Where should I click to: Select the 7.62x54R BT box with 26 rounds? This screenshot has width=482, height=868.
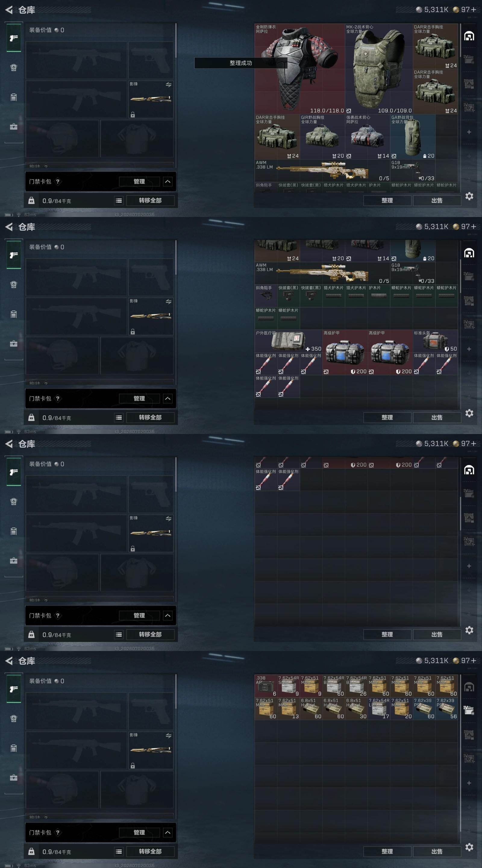pos(356,686)
